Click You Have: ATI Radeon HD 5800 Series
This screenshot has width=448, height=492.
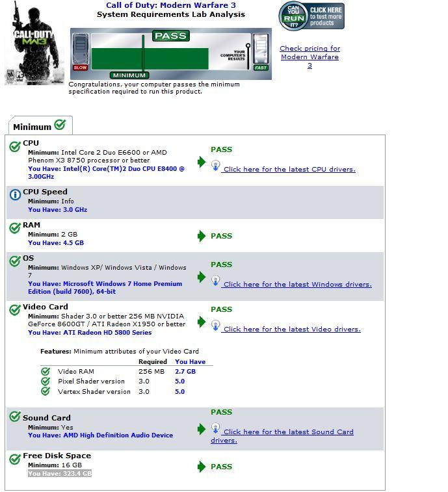[x=90, y=333]
